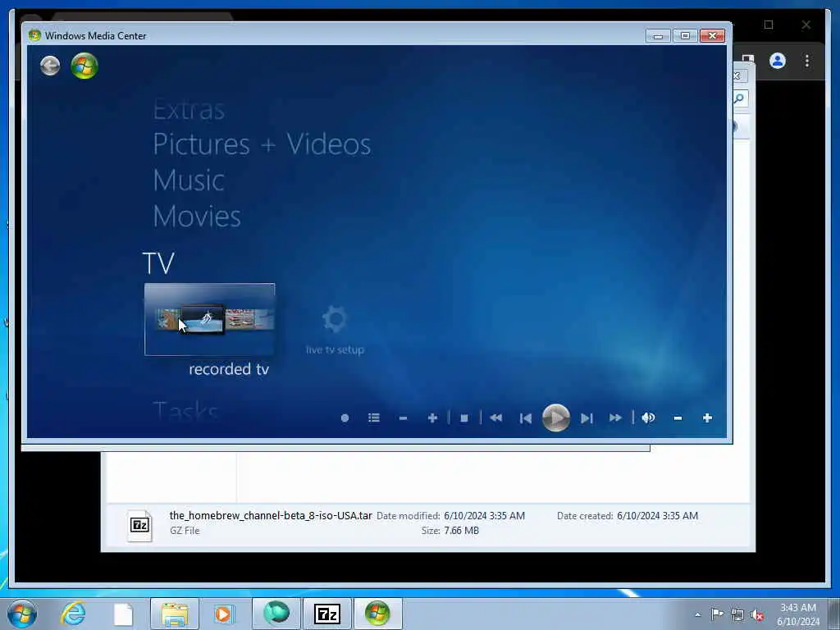Viewport: 840px width, 630px height.
Task: Click channel down minus button
Action: coord(403,418)
